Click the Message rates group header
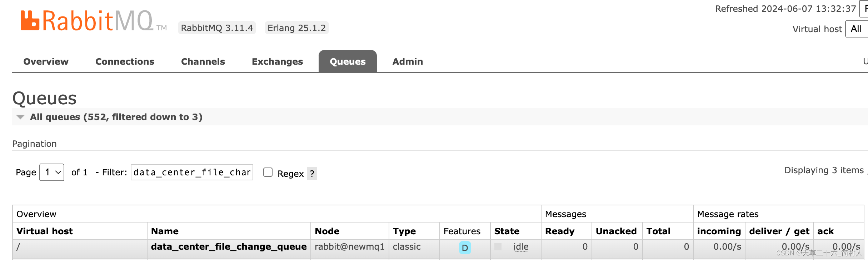868x260 pixels. [x=728, y=214]
